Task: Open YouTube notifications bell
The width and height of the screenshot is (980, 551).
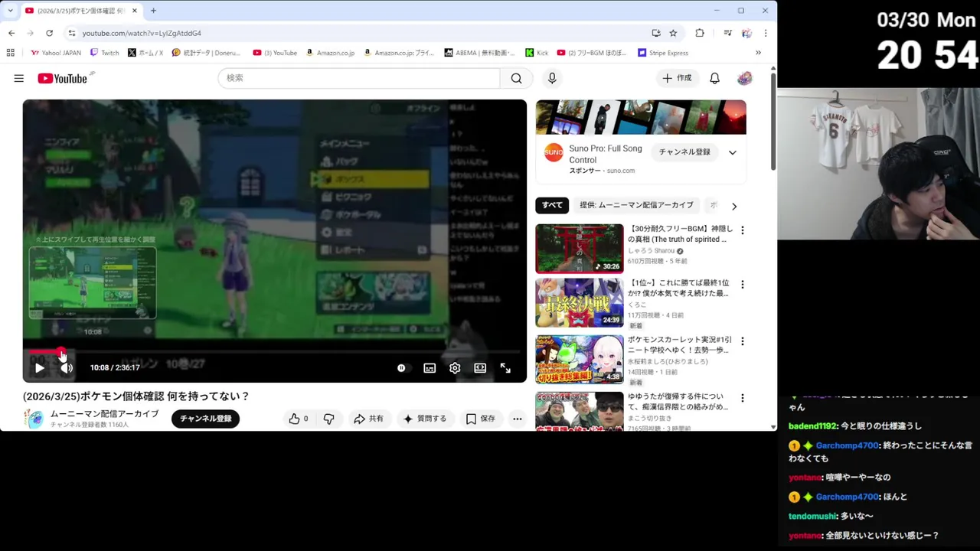Action: [714, 78]
